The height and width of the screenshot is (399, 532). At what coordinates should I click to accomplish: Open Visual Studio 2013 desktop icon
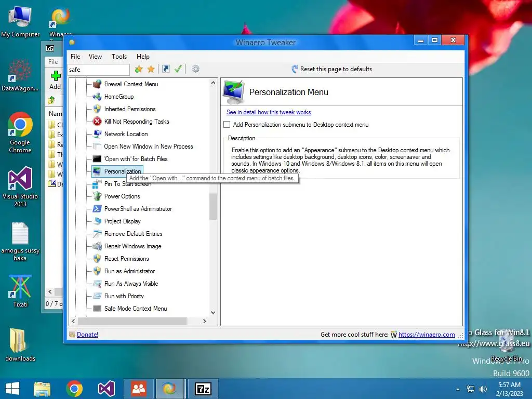[x=20, y=187]
